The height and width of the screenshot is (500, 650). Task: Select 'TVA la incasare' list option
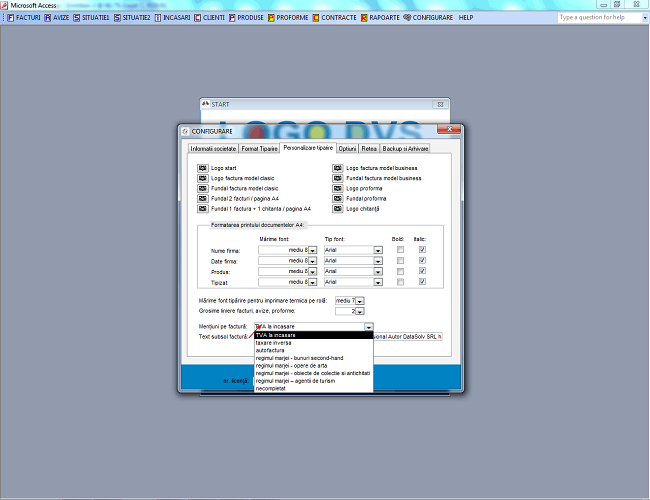314,335
